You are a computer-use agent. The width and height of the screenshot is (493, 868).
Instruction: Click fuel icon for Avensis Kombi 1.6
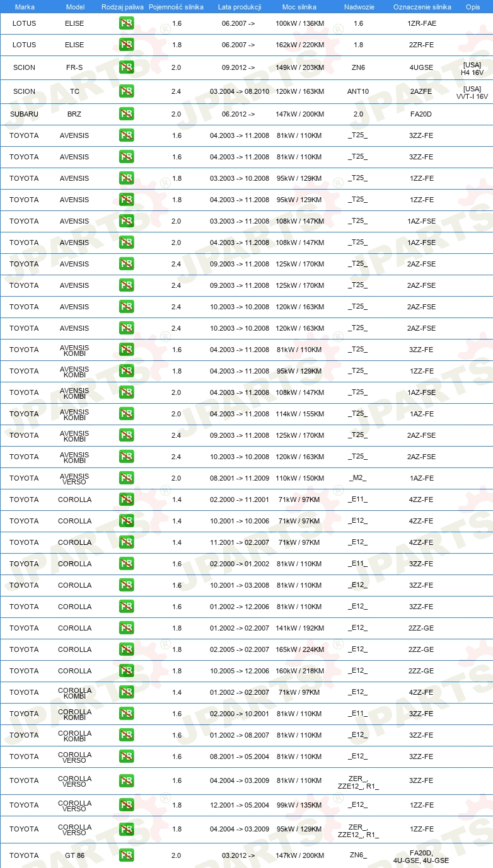pyautogui.click(x=126, y=350)
